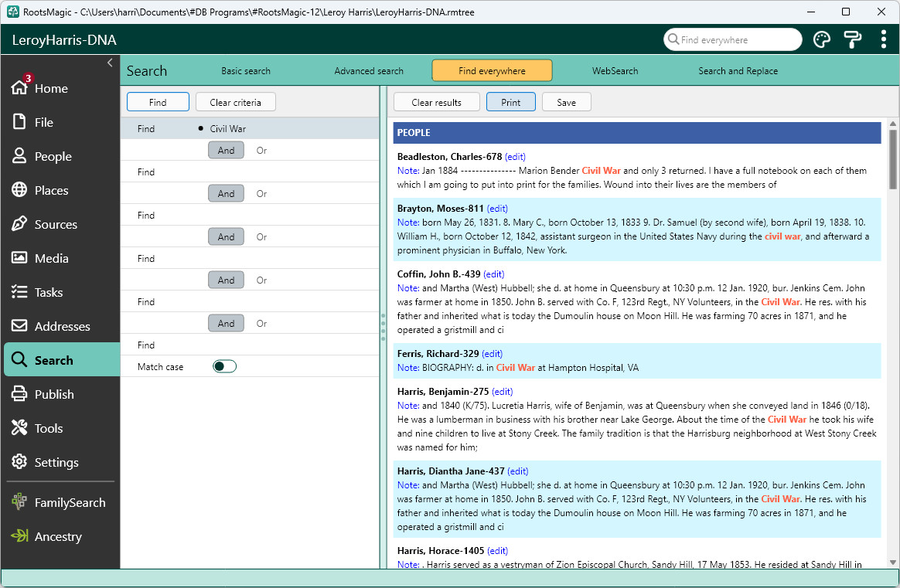900x588 pixels.
Task: Click the results vertical scrollbar thumb
Action: coord(892,159)
